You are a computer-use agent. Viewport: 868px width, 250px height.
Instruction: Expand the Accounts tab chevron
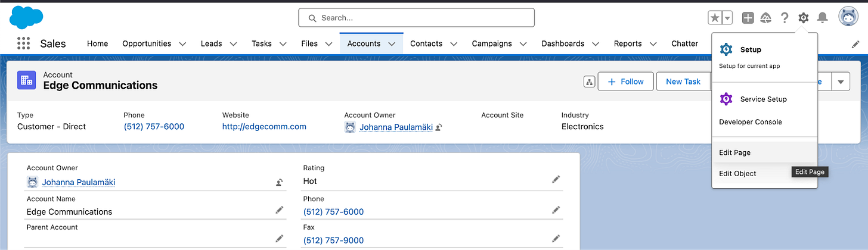pyautogui.click(x=392, y=44)
